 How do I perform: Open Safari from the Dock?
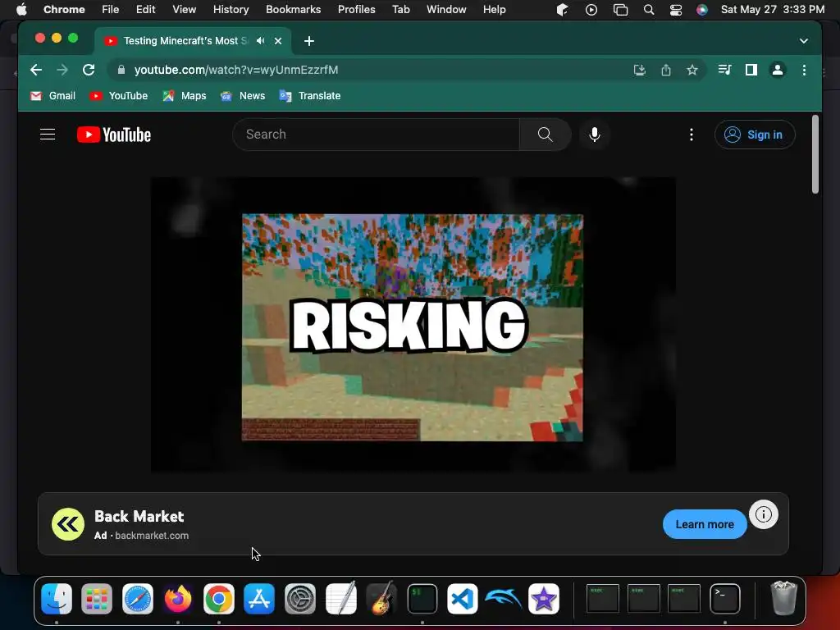[x=138, y=598]
